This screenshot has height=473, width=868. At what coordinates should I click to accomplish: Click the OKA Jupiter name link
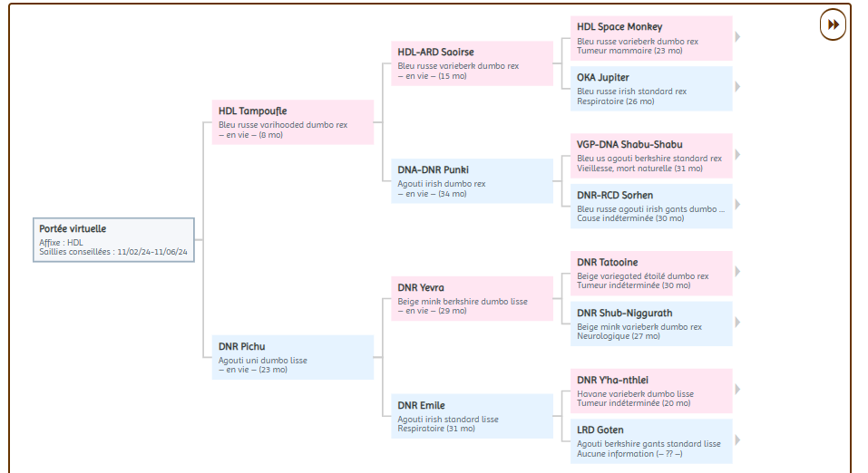(x=603, y=78)
